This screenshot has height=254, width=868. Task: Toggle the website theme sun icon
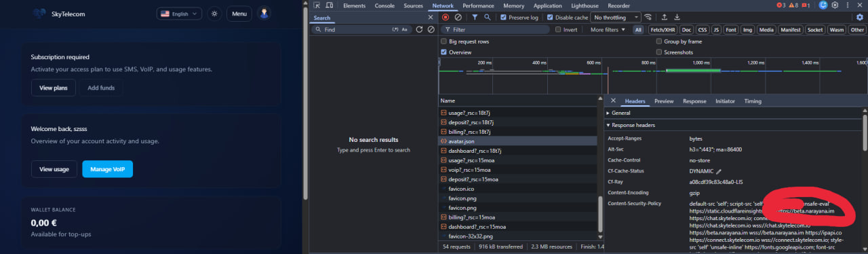[215, 14]
